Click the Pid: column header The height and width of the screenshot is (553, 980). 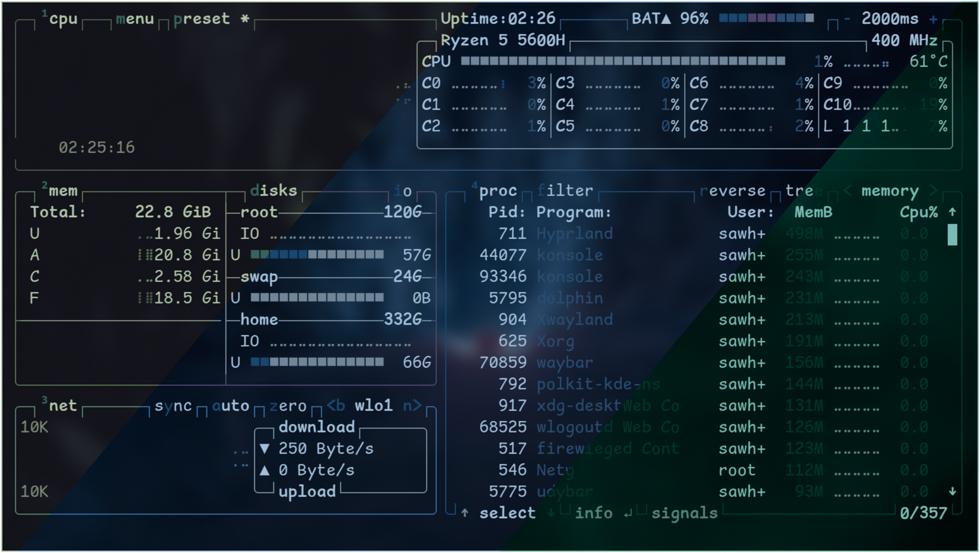507,212
